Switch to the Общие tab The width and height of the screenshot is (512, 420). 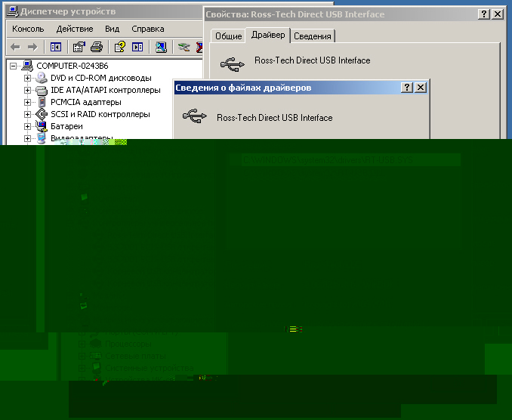(x=229, y=36)
